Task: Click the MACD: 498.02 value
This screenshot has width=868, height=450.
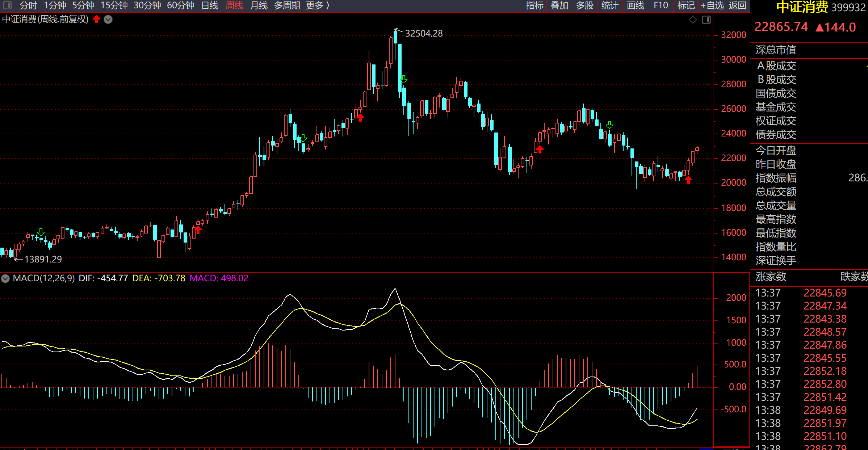Action: (219, 278)
